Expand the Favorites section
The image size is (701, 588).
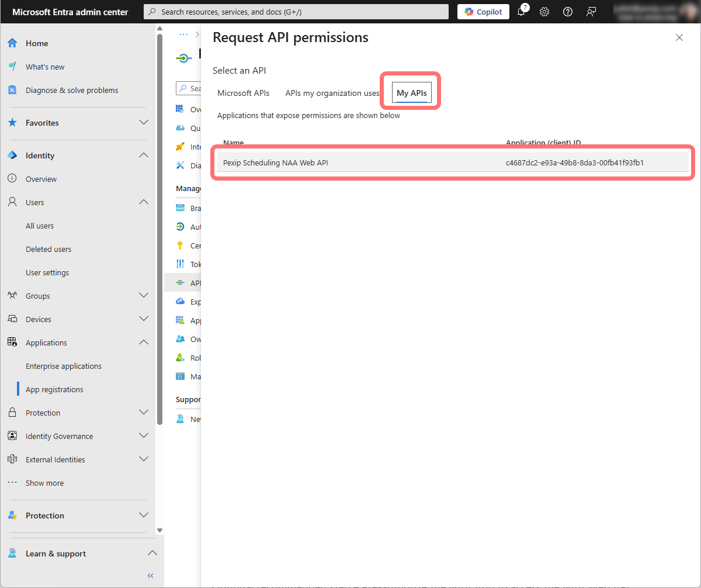click(144, 123)
